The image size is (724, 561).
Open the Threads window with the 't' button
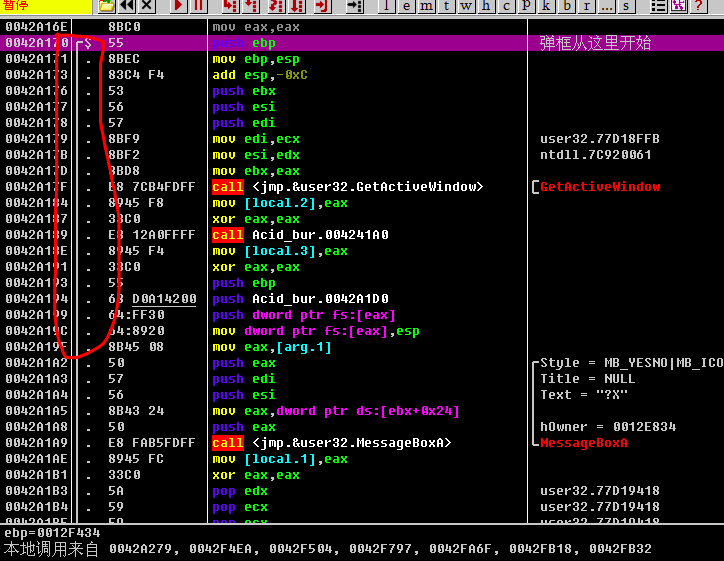coord(446,6)
